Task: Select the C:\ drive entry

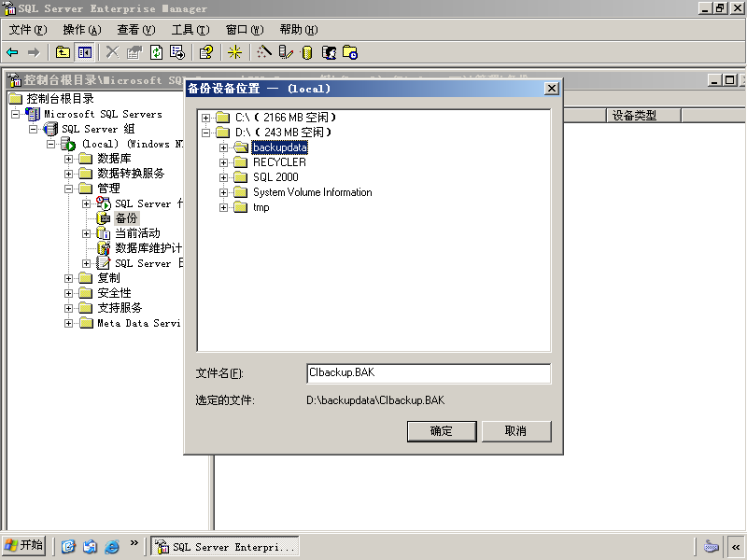Action: tap(286, 118)
